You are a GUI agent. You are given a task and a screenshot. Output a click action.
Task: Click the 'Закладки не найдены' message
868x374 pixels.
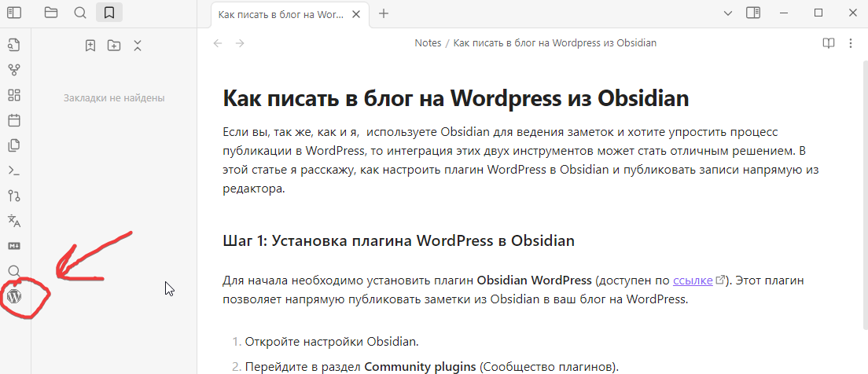(114, 98)
